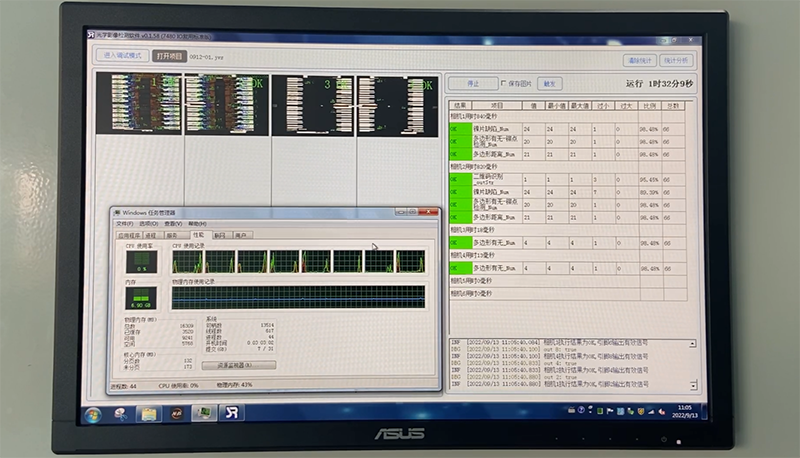Open the 文件(F) menu in Task Manager
The image size is (800, 458).
click(124, 224)
